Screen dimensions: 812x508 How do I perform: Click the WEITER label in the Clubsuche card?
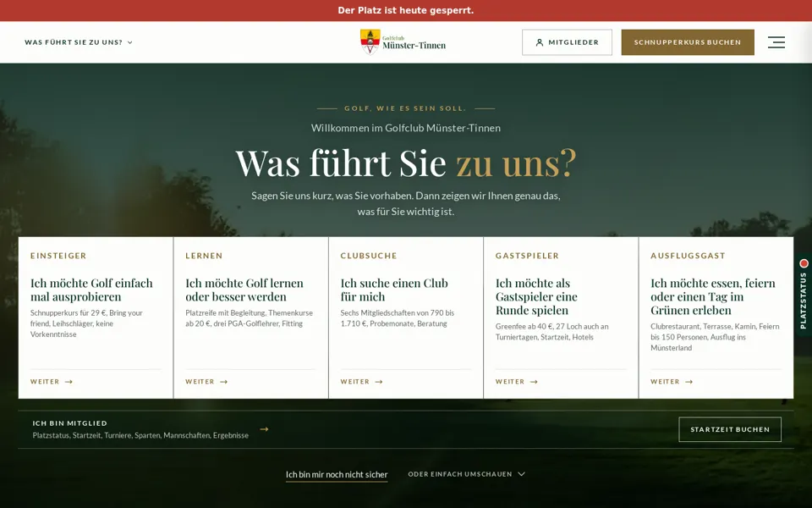click(x=355, y=382)
